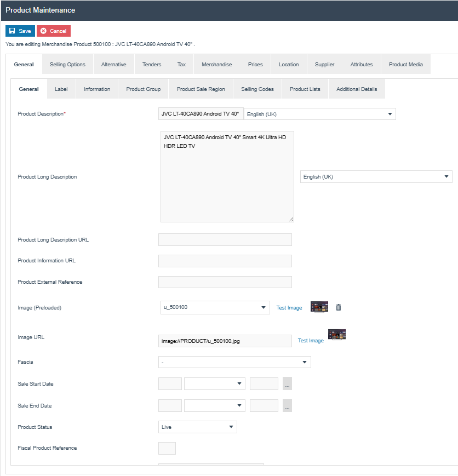Click the Product Long Description URL field
The width and height of the screenshot is (458, 476).
tap(225, 240)
